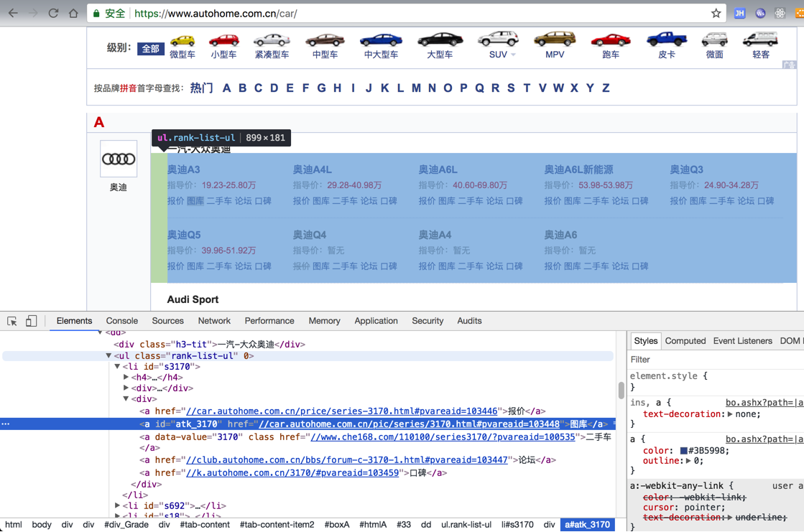Select the 微型车 yellow car icon

pos(182,40)
